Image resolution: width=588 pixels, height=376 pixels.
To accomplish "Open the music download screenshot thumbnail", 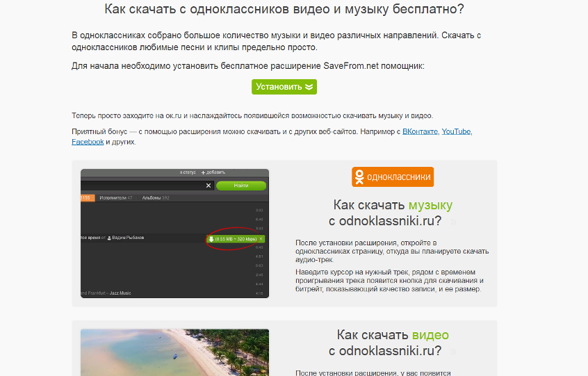I will coord(174,234).
